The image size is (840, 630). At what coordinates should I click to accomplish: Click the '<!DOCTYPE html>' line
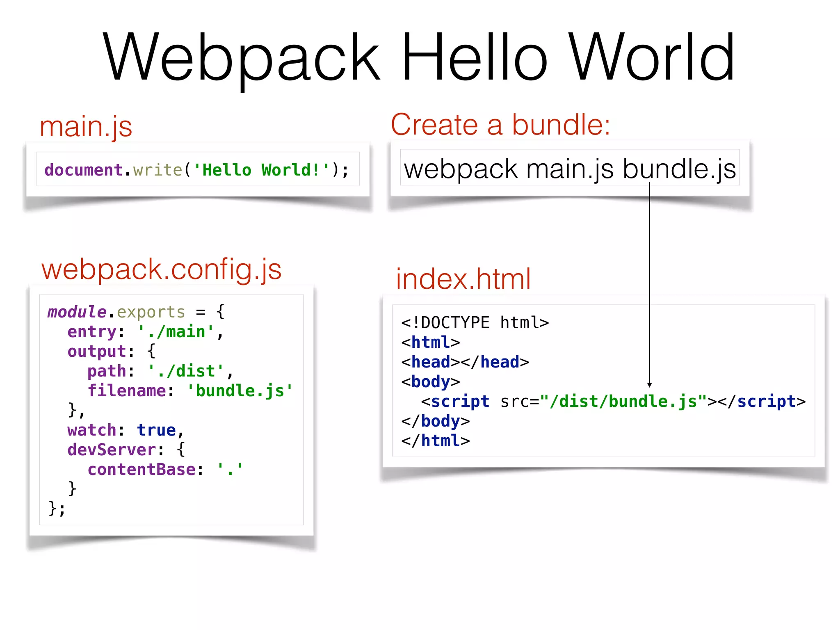(x=475, y=322)
